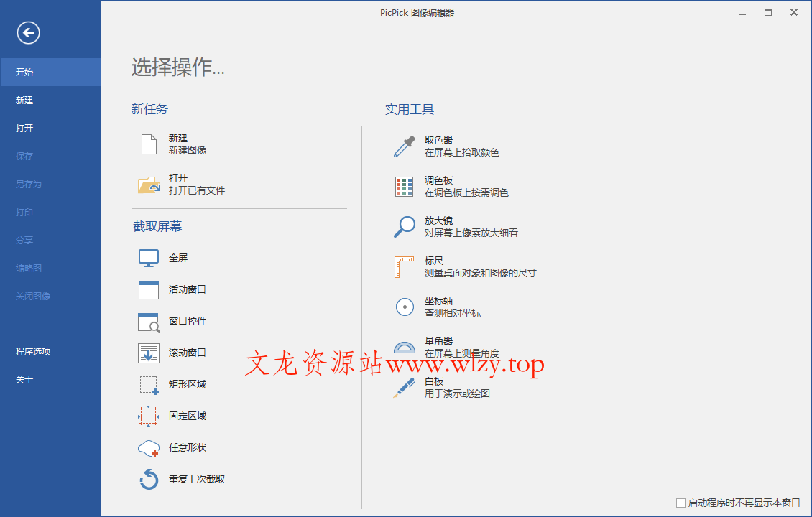Image resolution: width=812 pixels, height=517 pixels.
Task: Enable 启动程序时不再显示本窗口 checkbox
Action: (x=680, y=503)
